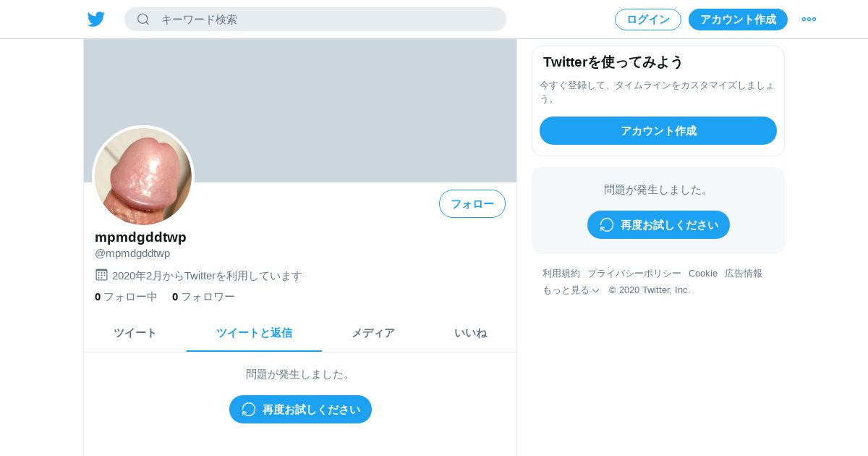Open the three-dots more menu
This screenshot has height=456, width=868.
809,20
